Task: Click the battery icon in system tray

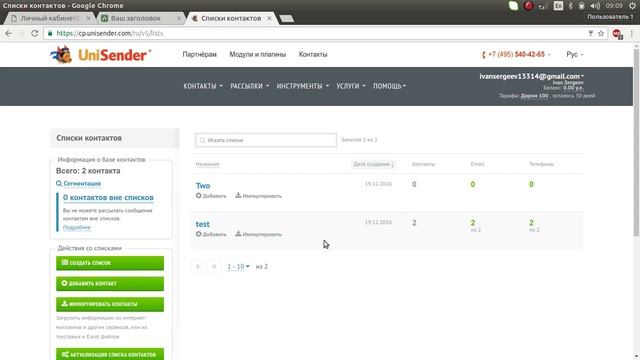Action: click(x=581, y=6)
